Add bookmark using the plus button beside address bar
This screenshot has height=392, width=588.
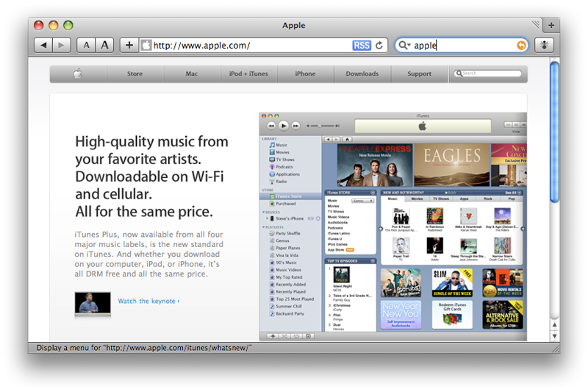[x=129, y=46]
